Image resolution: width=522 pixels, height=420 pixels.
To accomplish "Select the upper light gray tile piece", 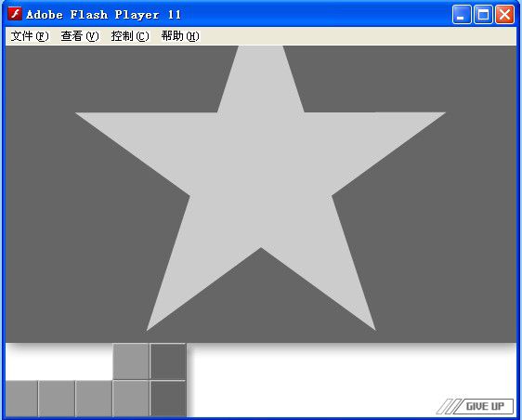I will (x=131, y=361).
